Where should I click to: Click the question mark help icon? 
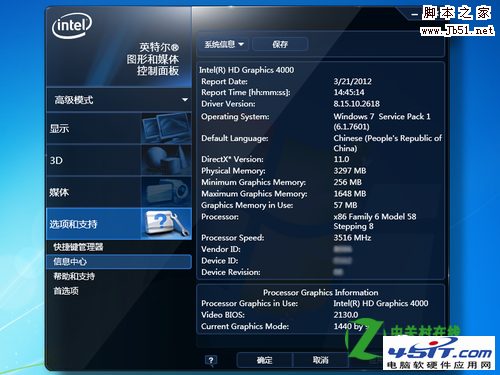coord(211,360)
